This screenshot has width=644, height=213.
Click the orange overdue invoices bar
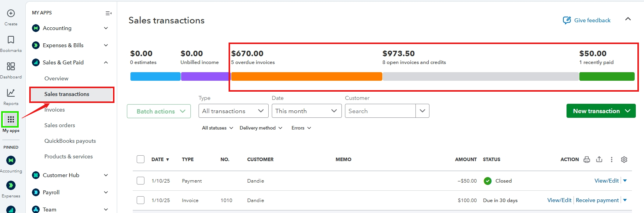coord(306,76)
